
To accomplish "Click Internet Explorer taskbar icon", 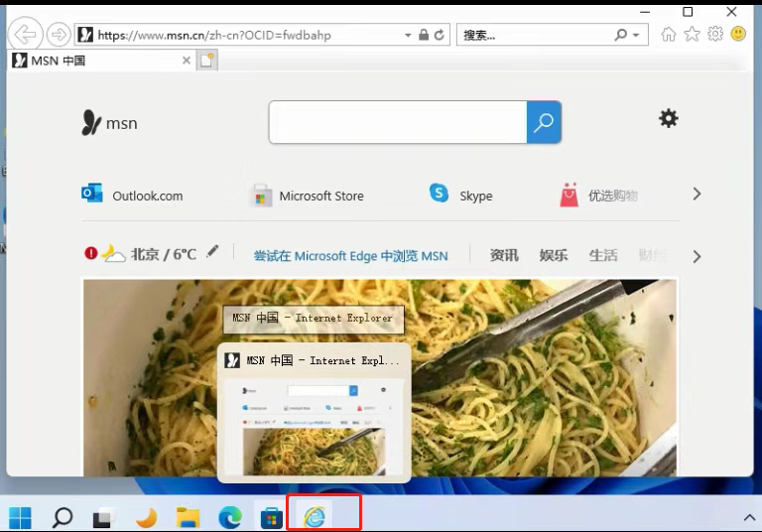I will point(315,516).
